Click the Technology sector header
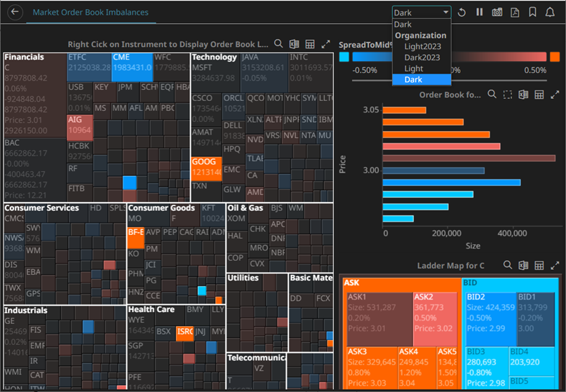Screen dimensions: 566x392 pos(215,57)
